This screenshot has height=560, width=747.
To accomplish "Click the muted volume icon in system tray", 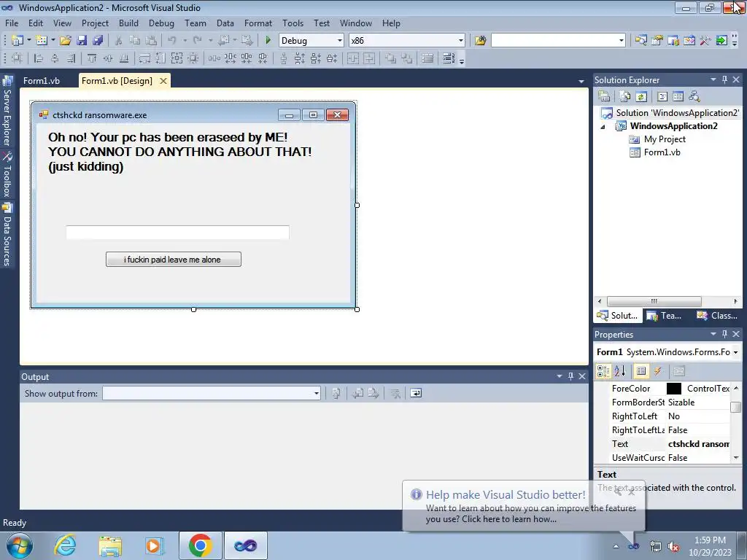I will pos(673,546).
